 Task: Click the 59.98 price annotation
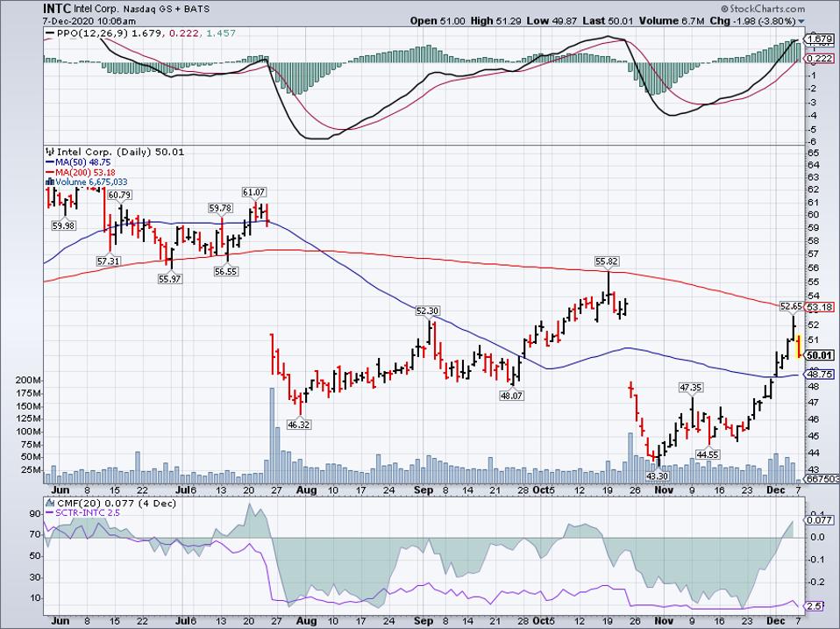(x=64, y=225)
